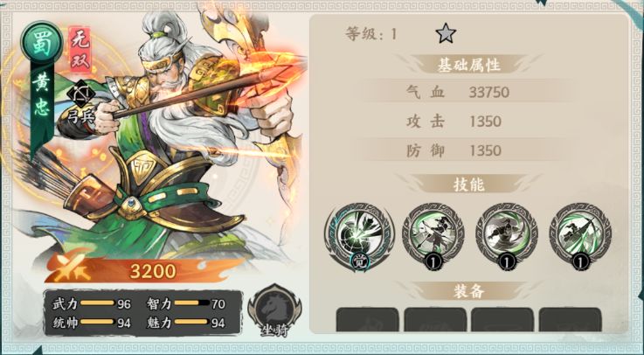Tap the awakening skill icon marked 觉
The height and width of the screenshot is (355, 644).
coord(359,236)
